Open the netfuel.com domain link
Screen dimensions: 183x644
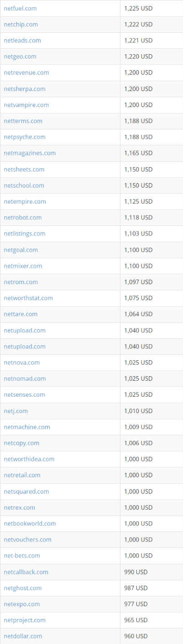20,8
